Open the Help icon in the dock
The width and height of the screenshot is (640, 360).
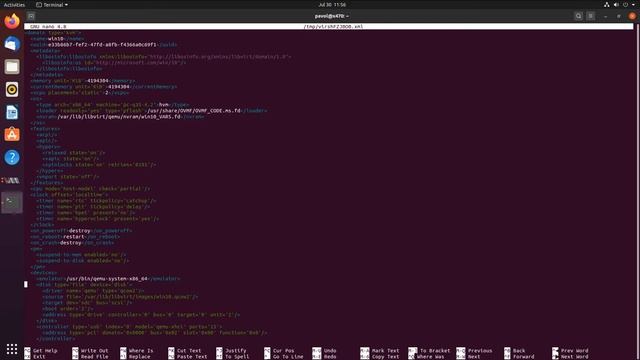[x=12, y=158]
